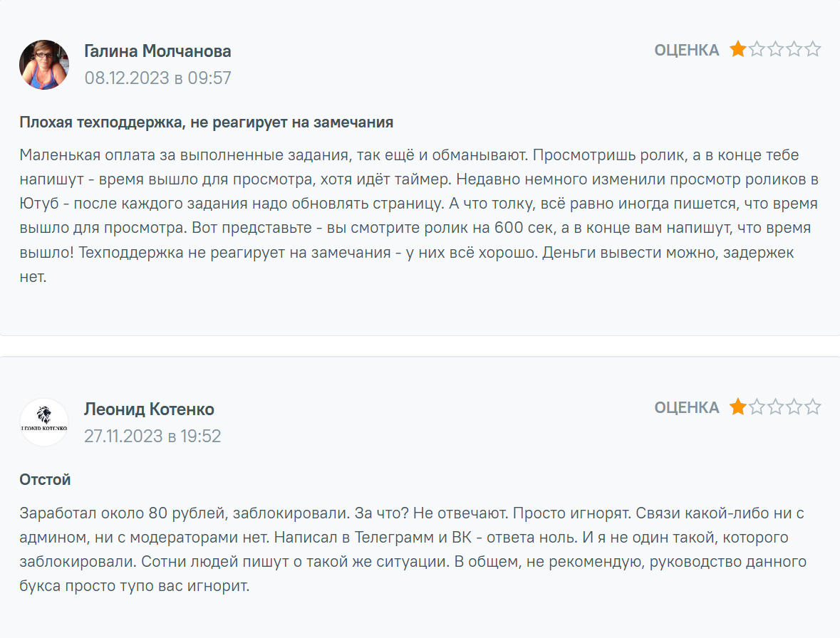
Task: Open Леонид Котенко's logo avatar
Action: (44, 422)
